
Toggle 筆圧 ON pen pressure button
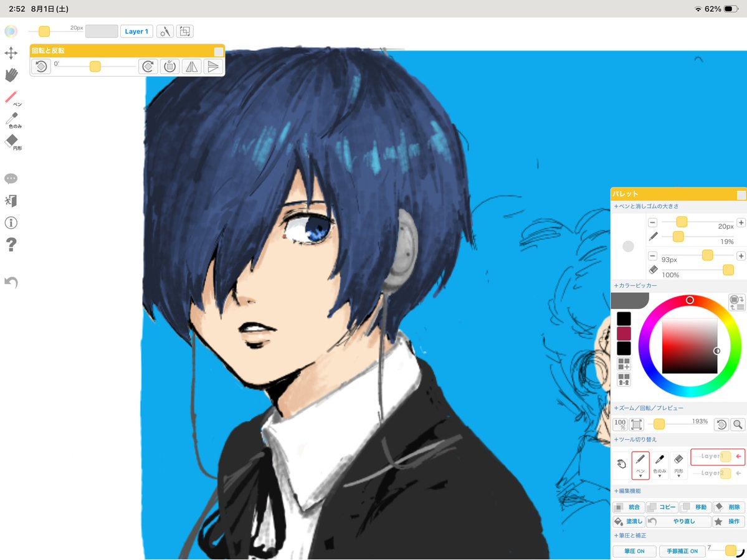pos(635,551)
